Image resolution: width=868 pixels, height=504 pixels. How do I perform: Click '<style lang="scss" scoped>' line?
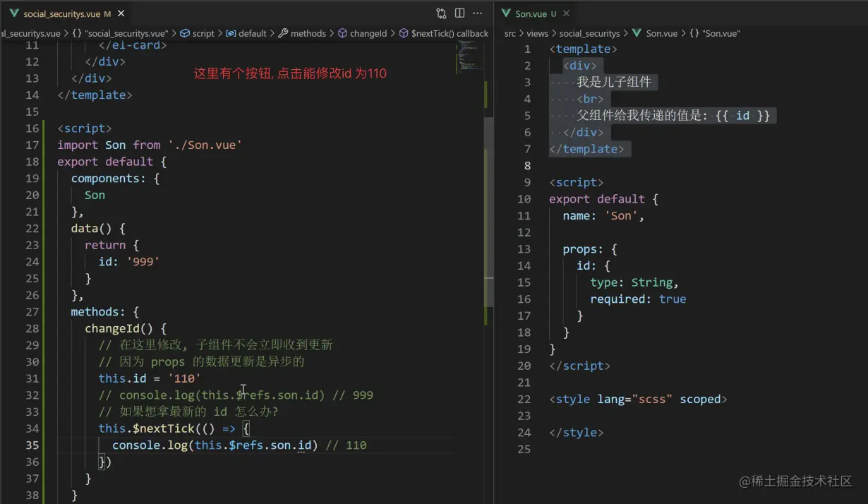click(x=638, y=400)
